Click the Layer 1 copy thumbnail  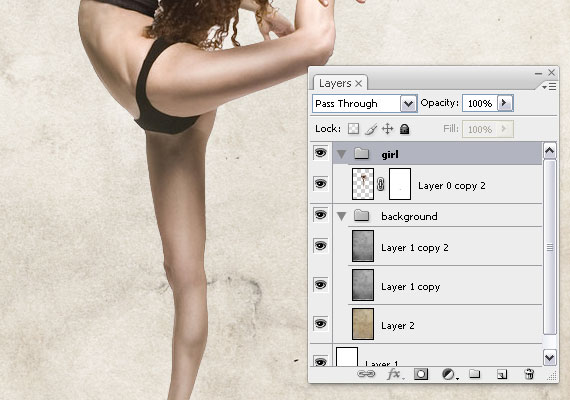363,285
